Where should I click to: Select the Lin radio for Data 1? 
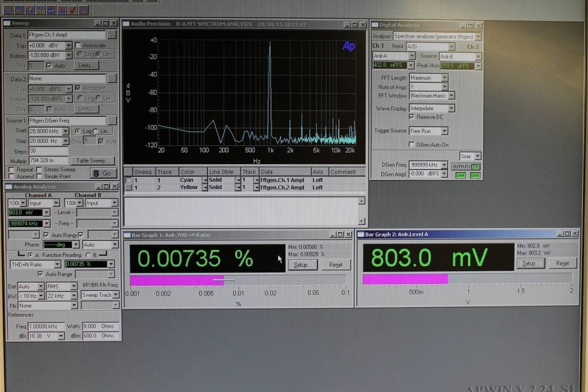[98, 54]
